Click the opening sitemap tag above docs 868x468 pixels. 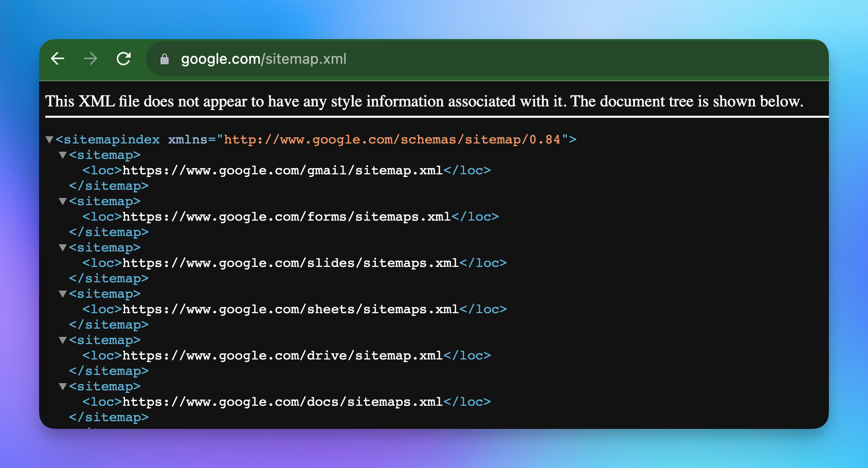(x=105, y=387)
